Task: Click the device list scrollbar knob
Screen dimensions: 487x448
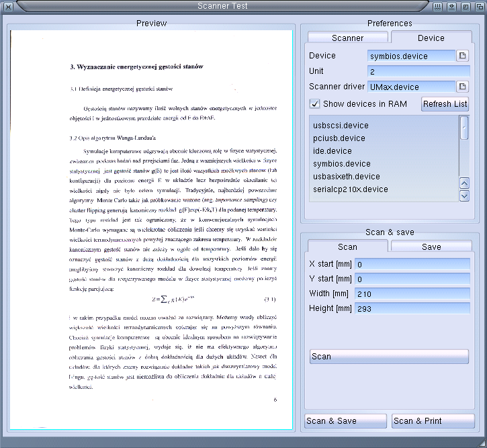Action: click(464, 128)
